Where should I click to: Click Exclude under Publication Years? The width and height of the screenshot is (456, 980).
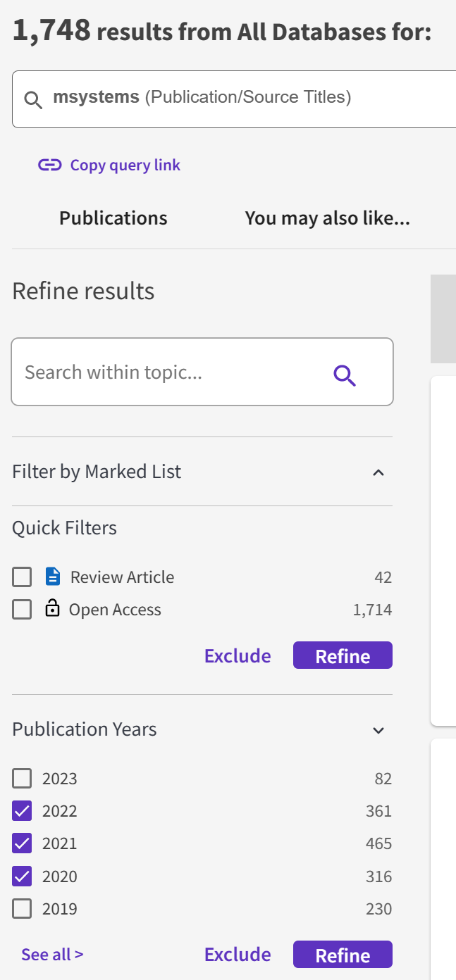[x=238, y=955]
